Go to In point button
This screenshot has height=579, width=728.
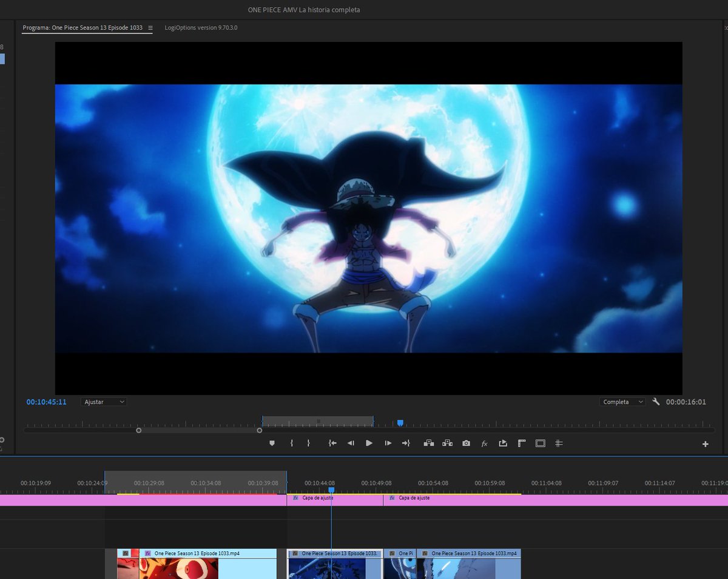point(332,444)
